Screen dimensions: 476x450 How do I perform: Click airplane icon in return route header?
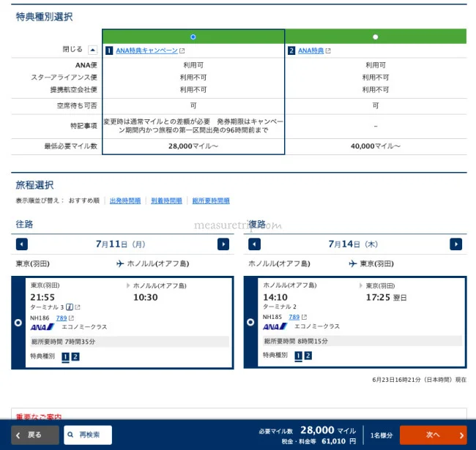(353, 263)
